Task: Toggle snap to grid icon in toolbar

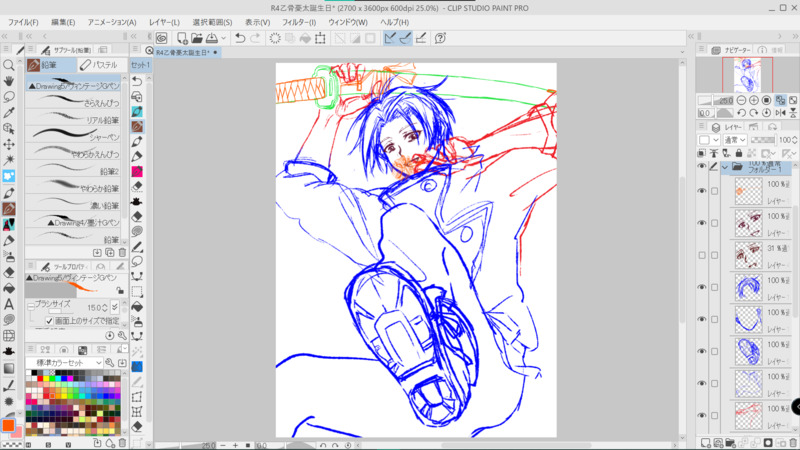Action: point(421,38)
